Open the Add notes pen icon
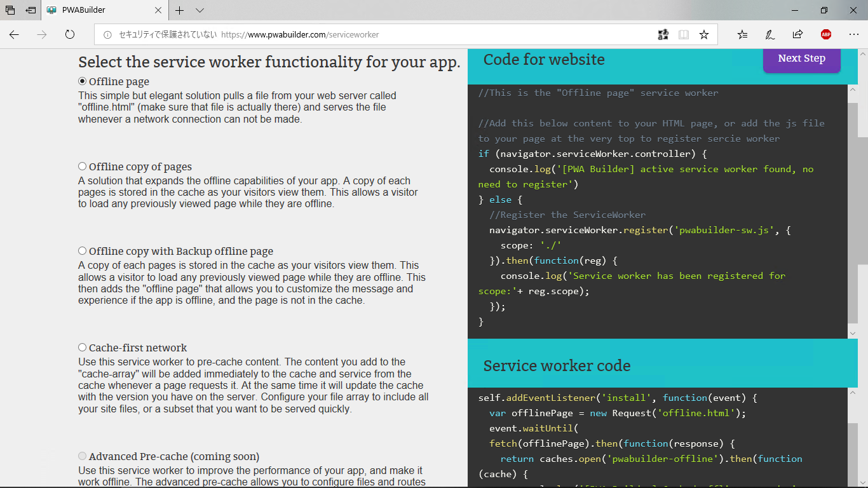The width and height of the screenshot is (868, 488). (770, 35)
